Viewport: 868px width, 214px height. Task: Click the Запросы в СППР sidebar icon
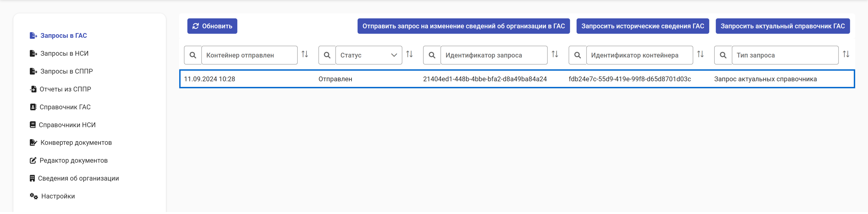(33, 71)
